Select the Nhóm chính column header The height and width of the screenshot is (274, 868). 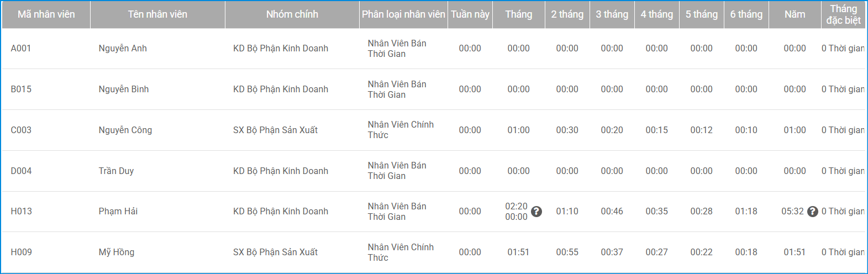tap(292, 14)
